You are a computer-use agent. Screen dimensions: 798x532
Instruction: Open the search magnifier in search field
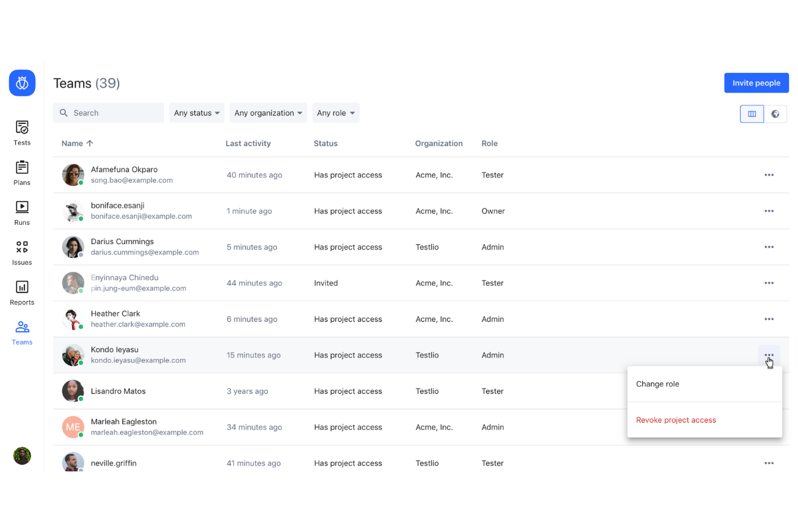point(64,113)
